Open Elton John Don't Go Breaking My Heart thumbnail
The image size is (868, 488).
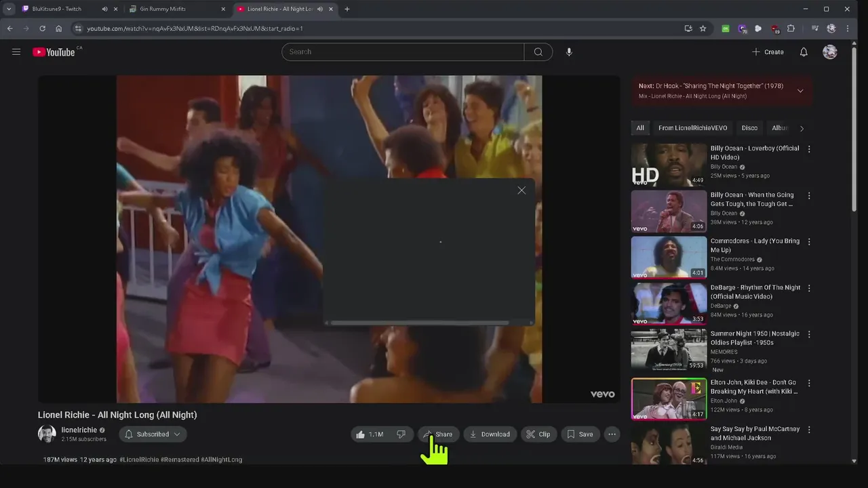(669, 399)
